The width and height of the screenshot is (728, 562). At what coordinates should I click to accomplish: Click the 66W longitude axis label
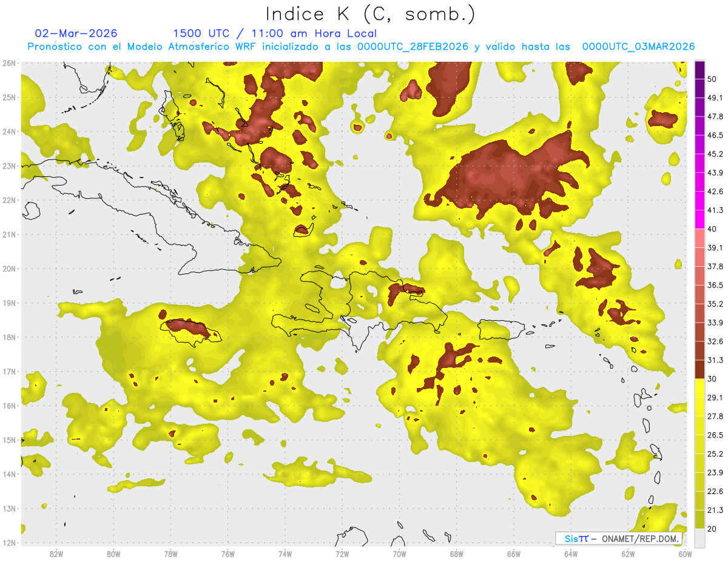514,554
